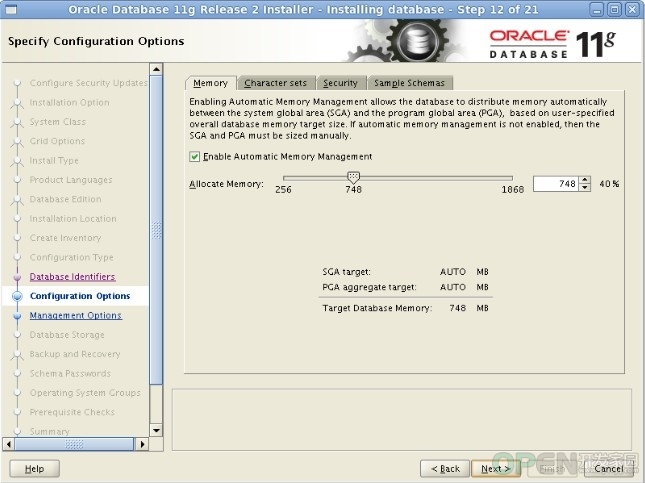Click the 'PGA aggregate target:' label
This screenshot has height=483, width=645.
pyautogui.click(x=369, y=287)
